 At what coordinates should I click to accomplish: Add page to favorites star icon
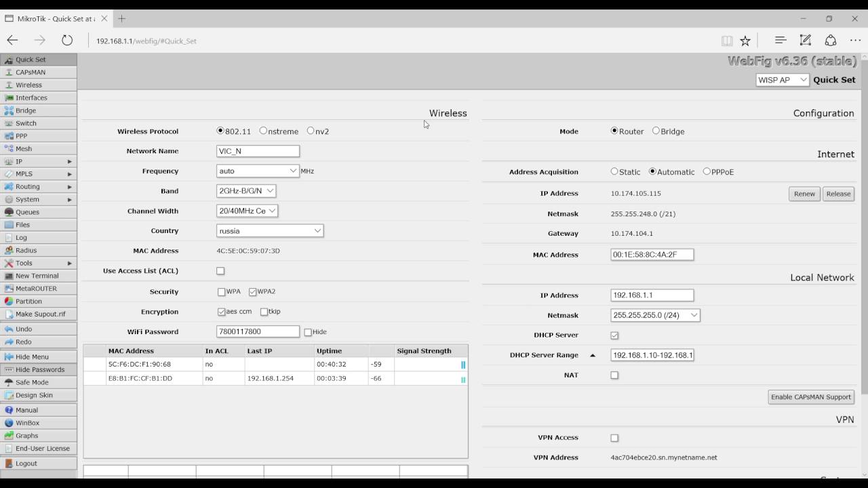click(x=745, y=41)
